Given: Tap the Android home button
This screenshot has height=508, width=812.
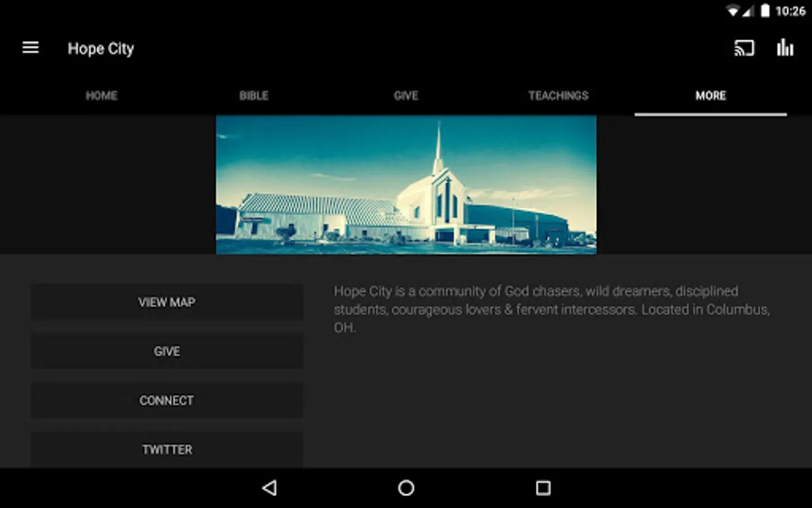Looking at the screenshot, I should click(x=406, y=488).
